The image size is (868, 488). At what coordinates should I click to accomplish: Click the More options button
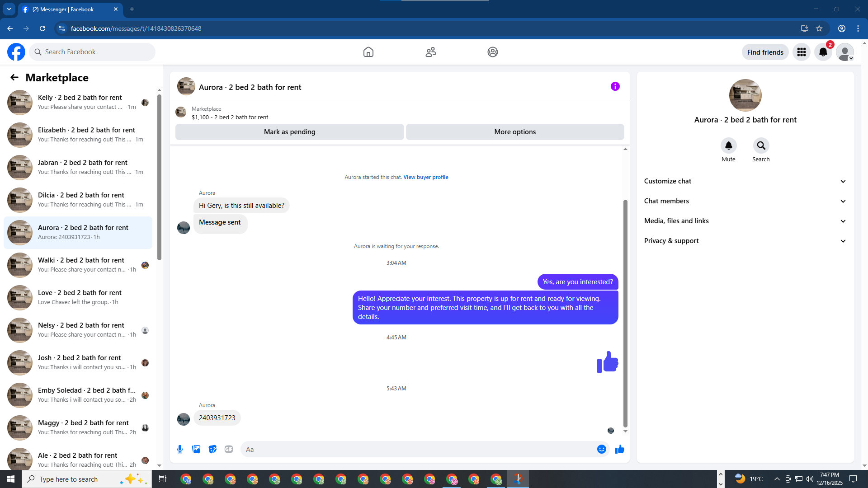[515, 132]
